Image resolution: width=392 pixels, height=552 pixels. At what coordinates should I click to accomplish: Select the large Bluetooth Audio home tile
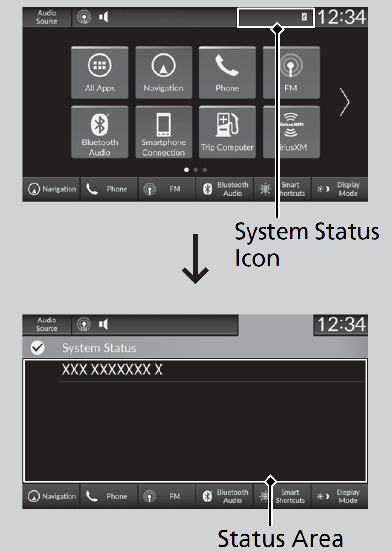100,132
